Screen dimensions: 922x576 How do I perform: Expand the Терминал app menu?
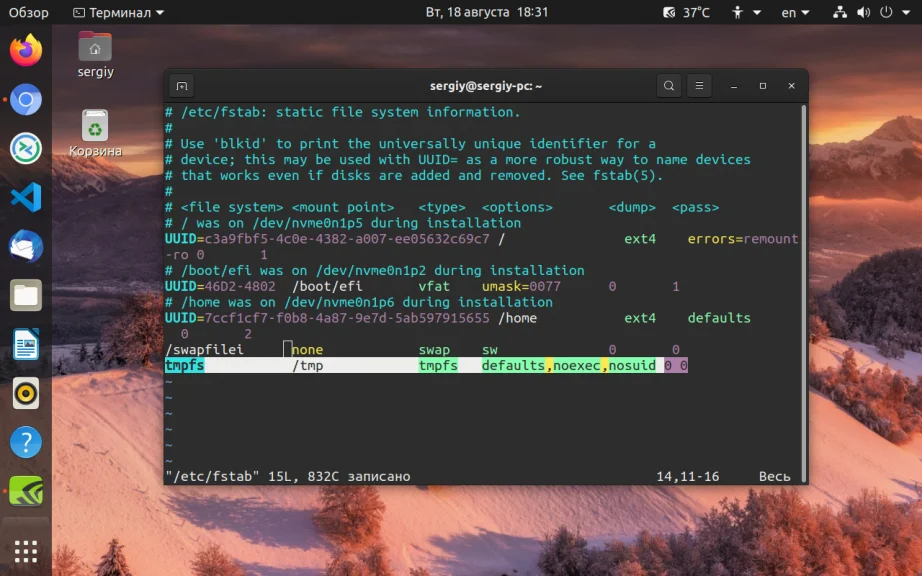tap(119, 12)
